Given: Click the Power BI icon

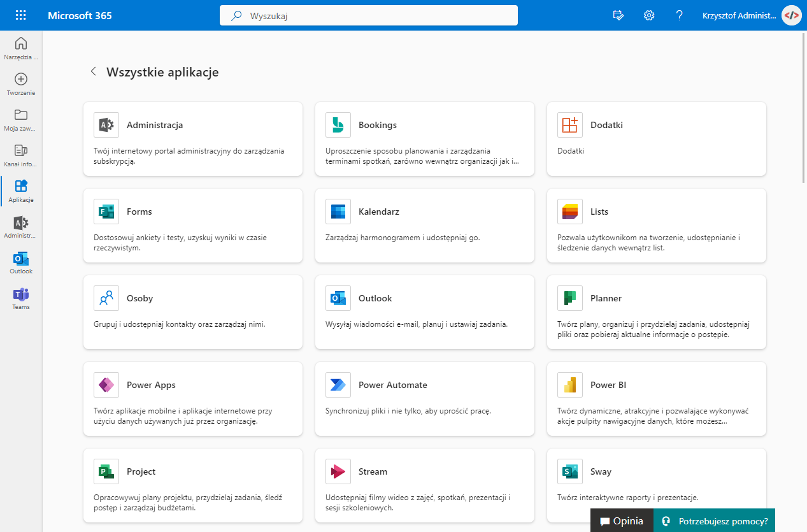Looking at the screenshot, I should tap(570, 385).
